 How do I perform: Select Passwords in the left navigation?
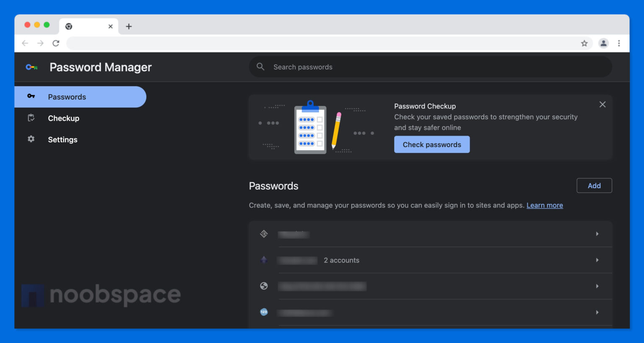click(67, 96)
